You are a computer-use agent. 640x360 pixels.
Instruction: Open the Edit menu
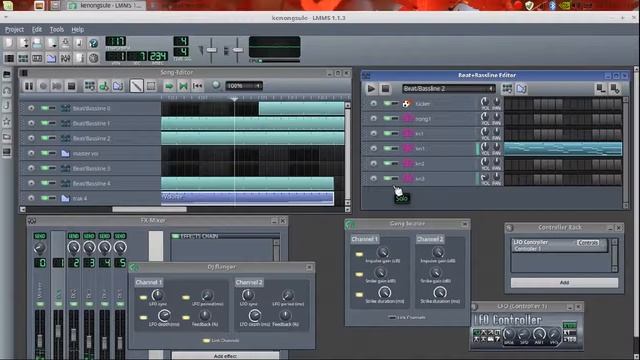click(x=37, y=29)
